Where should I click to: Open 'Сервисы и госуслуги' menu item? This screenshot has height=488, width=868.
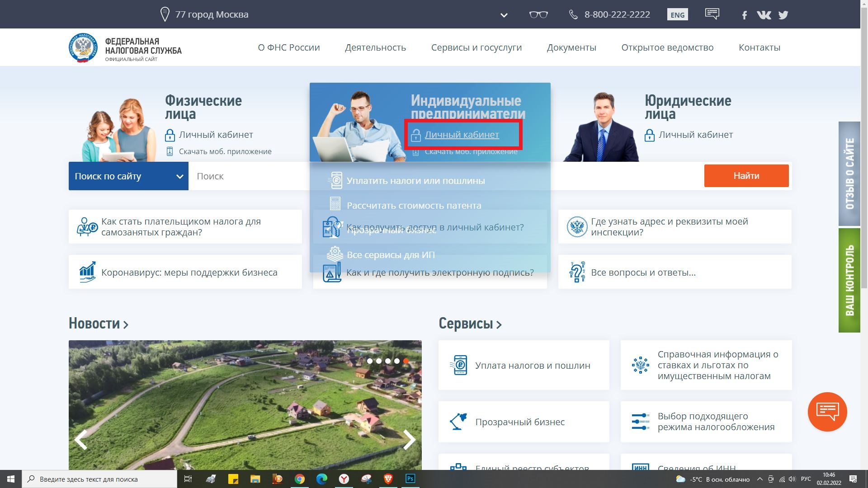point(476,47)
